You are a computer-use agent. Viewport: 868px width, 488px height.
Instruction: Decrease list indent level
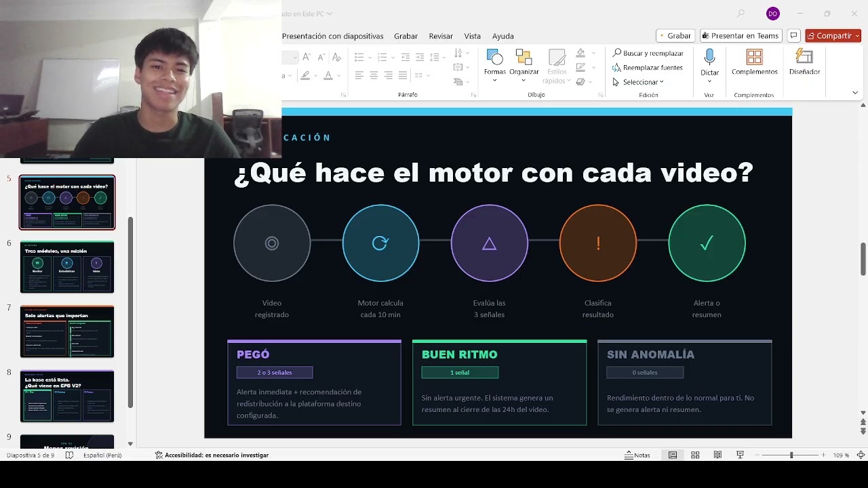coord(406,58)
